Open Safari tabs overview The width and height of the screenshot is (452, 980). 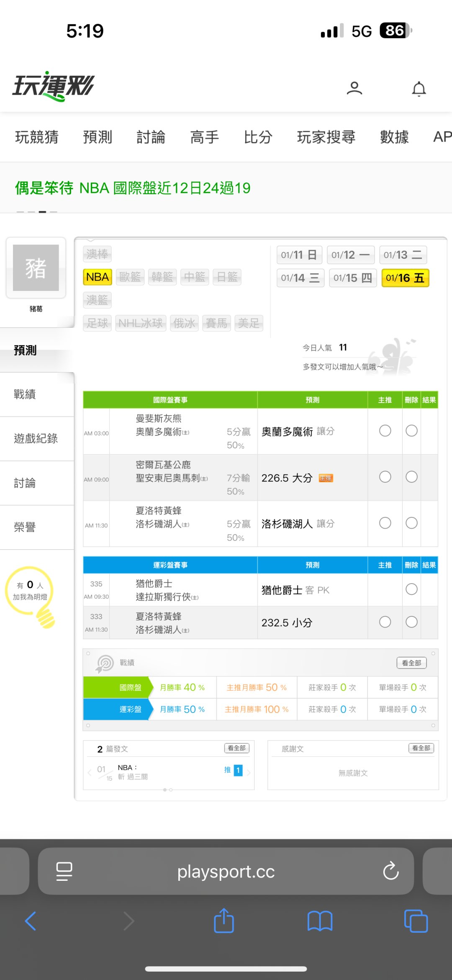tap(416, 921)
